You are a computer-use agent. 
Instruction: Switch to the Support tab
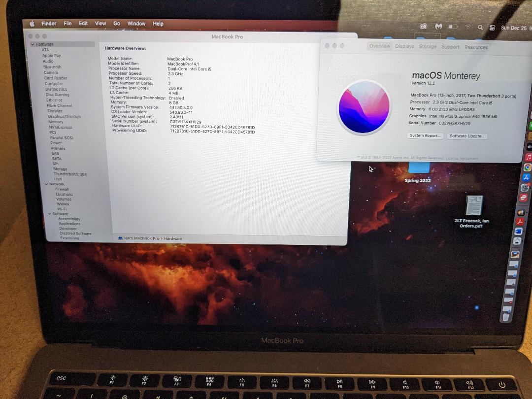click(x=450, y=47)
